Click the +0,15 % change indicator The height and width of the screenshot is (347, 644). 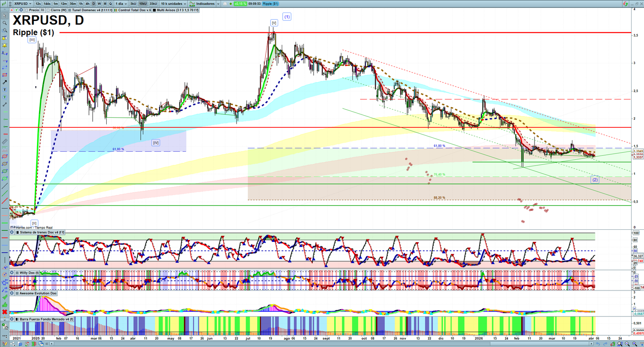[240, 4]
